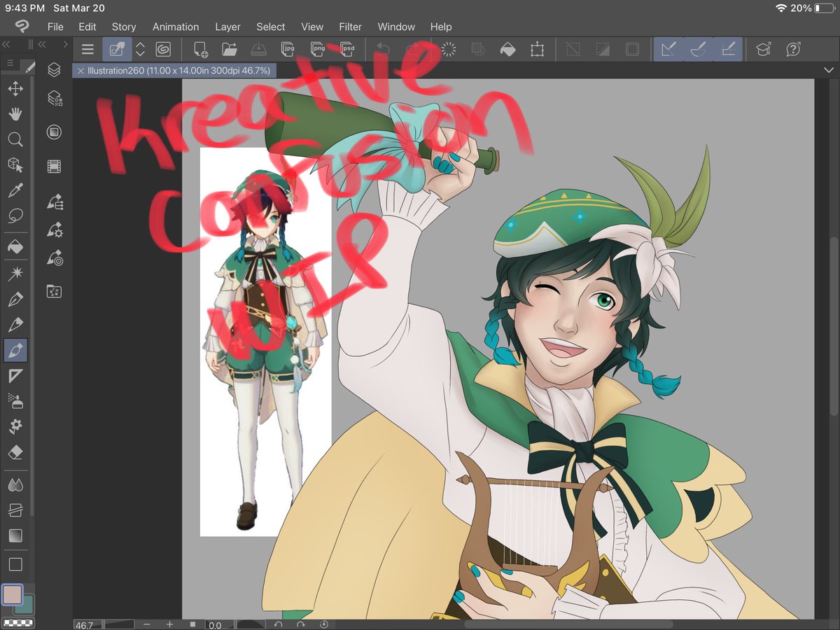840x630 pixels.
Task: Collapse second palette dock double chevron
Action: (42, 44)
